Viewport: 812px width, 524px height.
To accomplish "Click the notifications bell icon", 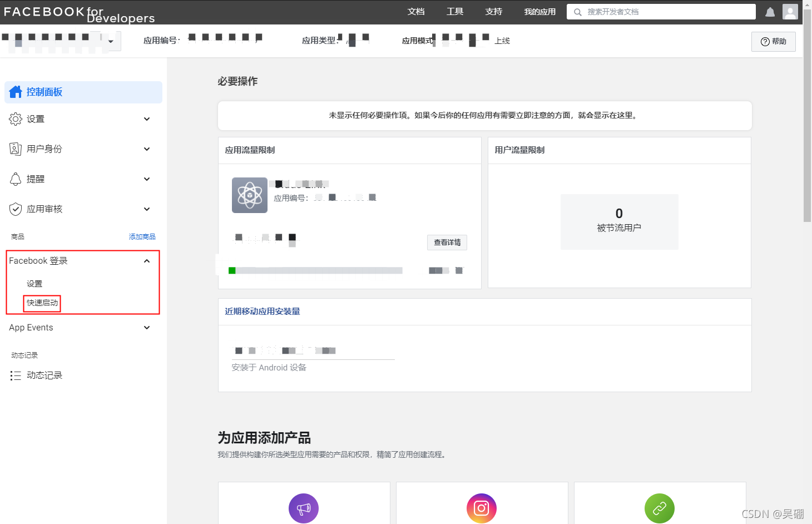I will pos(770,12).
